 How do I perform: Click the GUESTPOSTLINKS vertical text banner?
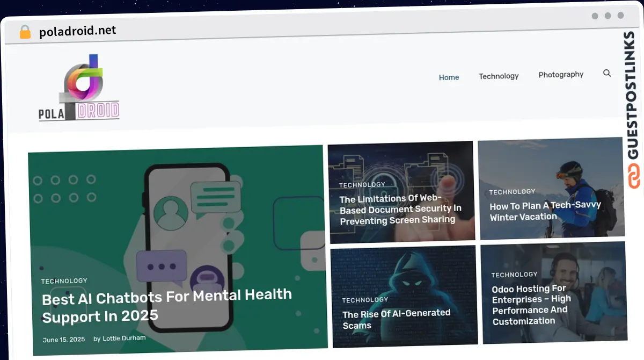634,96
